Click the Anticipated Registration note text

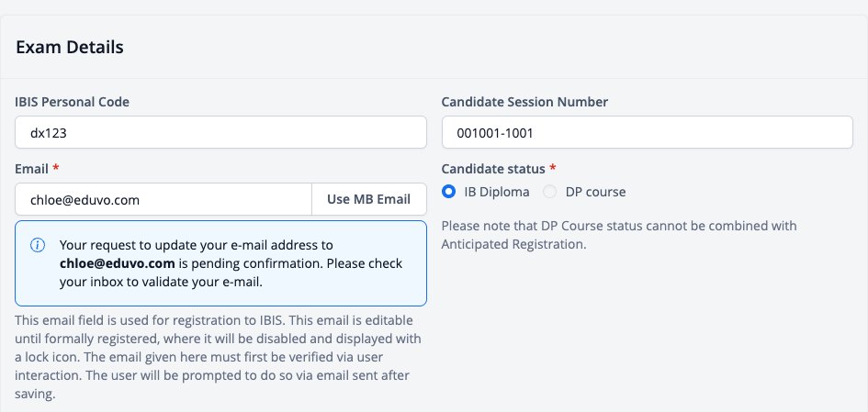click(619, 235)
